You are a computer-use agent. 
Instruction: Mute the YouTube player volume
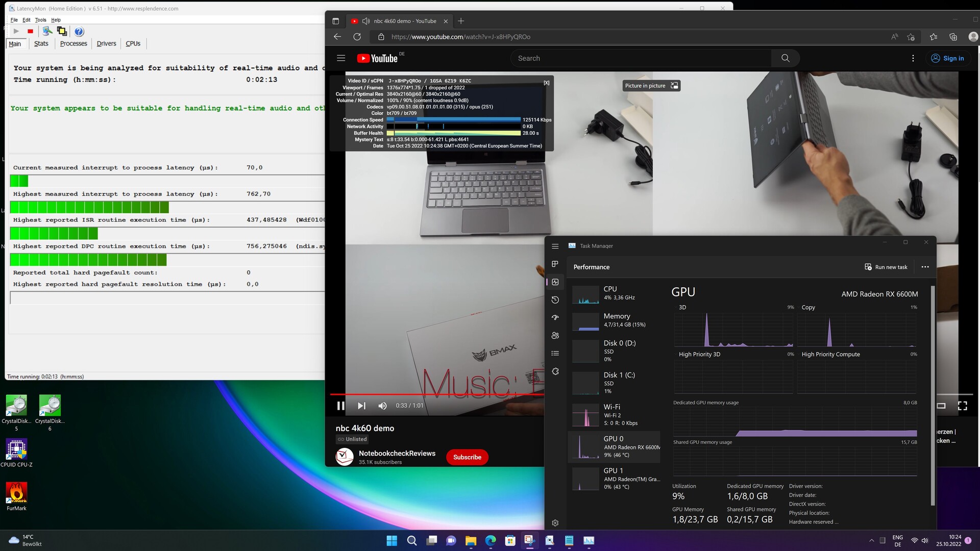(382, 406)
